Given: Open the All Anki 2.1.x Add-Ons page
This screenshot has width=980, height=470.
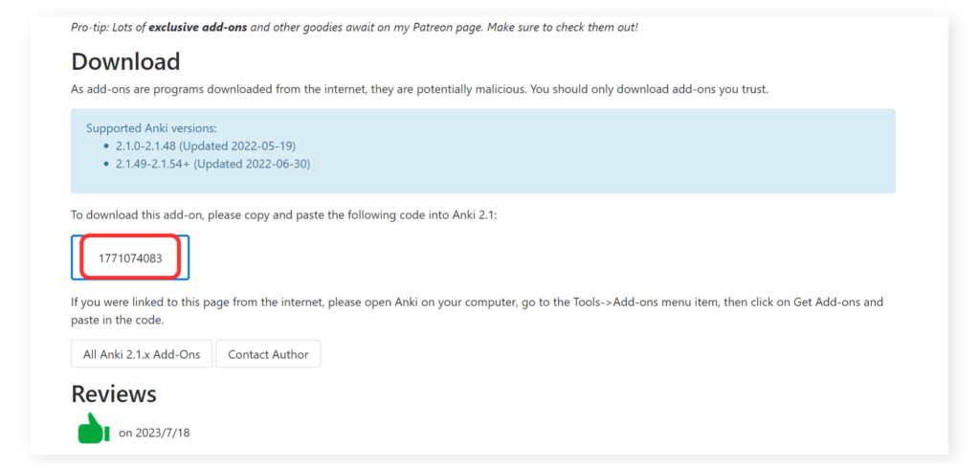Looking at the screenshot, I should (142, 354).
